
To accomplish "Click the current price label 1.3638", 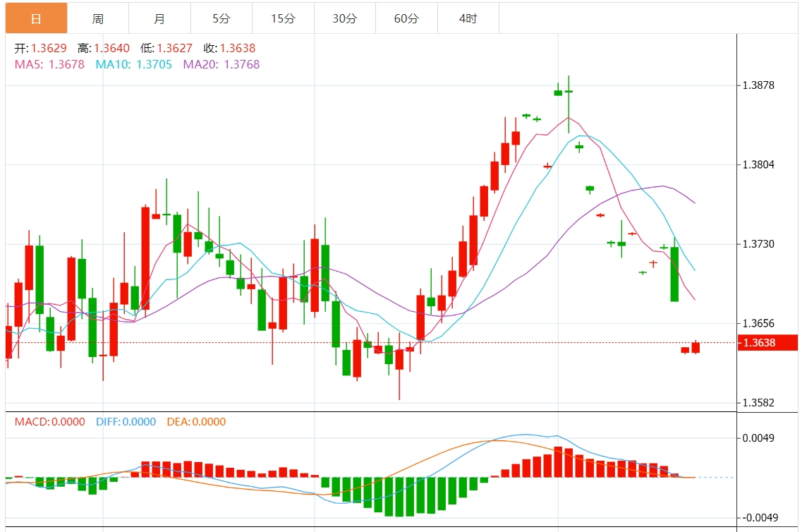I will point(767,342).
